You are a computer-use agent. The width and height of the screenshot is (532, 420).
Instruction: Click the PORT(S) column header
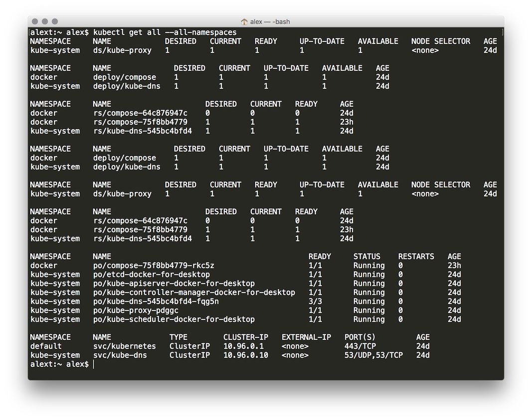(360, 337)
